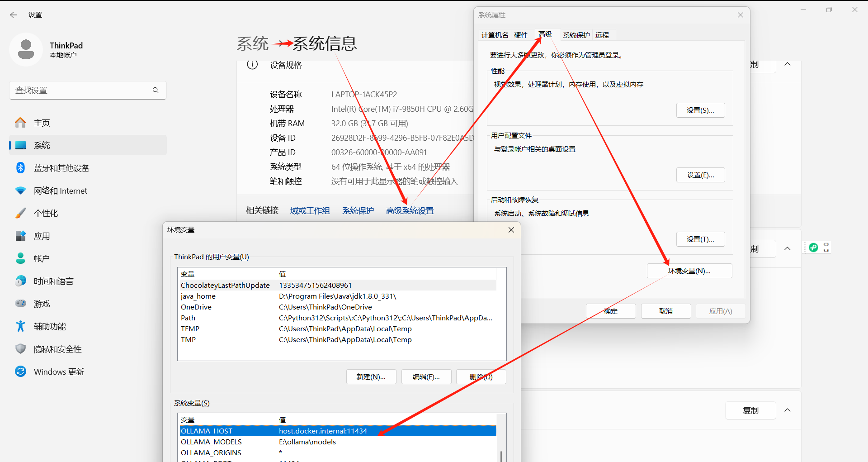868x462 pixels.
Task: Click 值 column header in system variables
Action: pos(386,419)
